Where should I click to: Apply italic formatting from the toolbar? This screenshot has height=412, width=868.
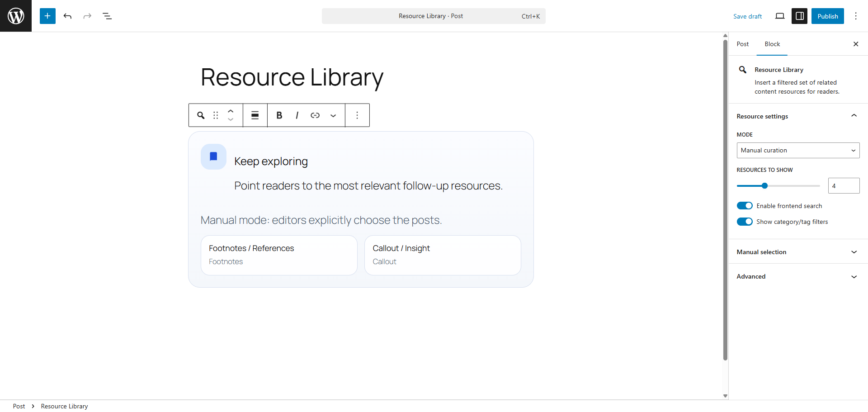(297, 115)
